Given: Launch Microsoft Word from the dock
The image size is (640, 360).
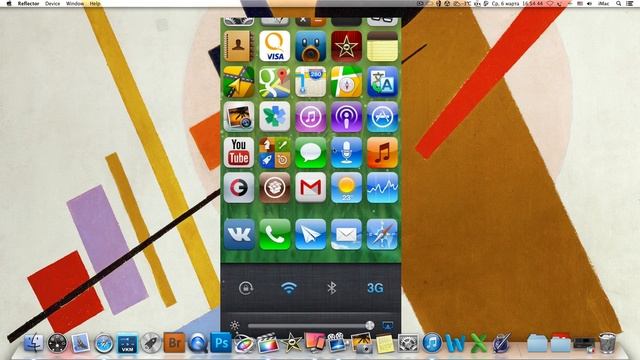Looking at the screenshot, I should (x=455, y=343).
